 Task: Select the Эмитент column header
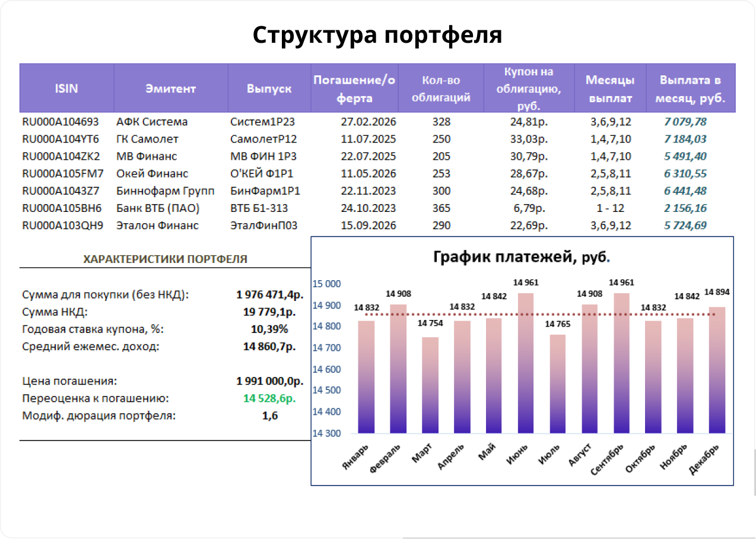pyautogui.click(x=170, y=88)
